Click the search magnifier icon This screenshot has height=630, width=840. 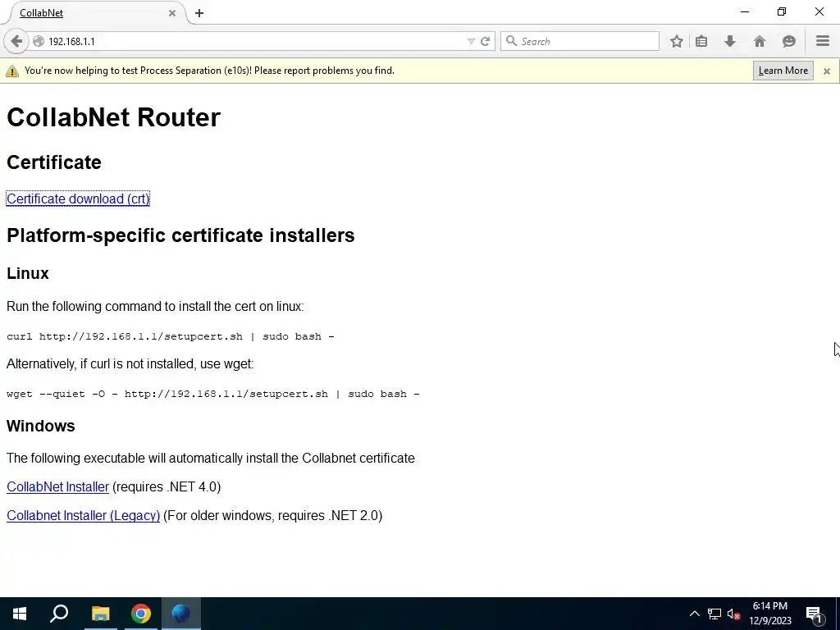(512, 41)
